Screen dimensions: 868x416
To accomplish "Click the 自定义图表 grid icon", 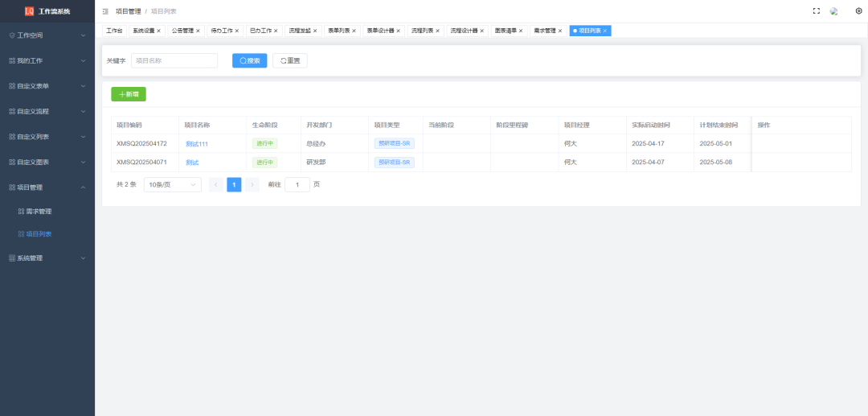I will coord(12,163).
